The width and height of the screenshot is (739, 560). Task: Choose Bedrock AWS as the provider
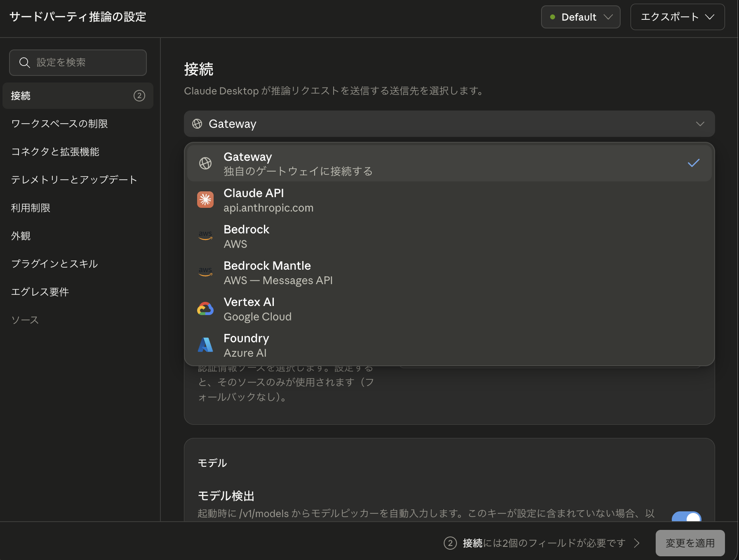click(x=449, y=236)
